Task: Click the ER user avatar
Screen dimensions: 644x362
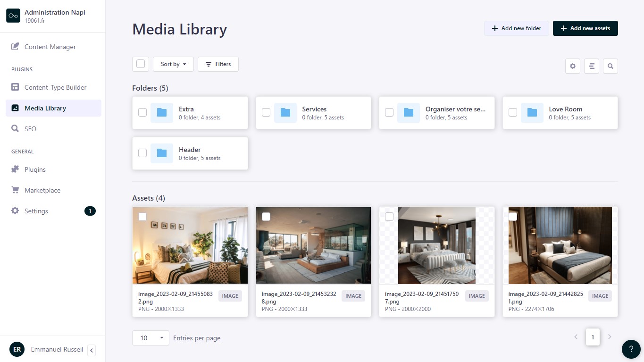Action: pos(17,349)
